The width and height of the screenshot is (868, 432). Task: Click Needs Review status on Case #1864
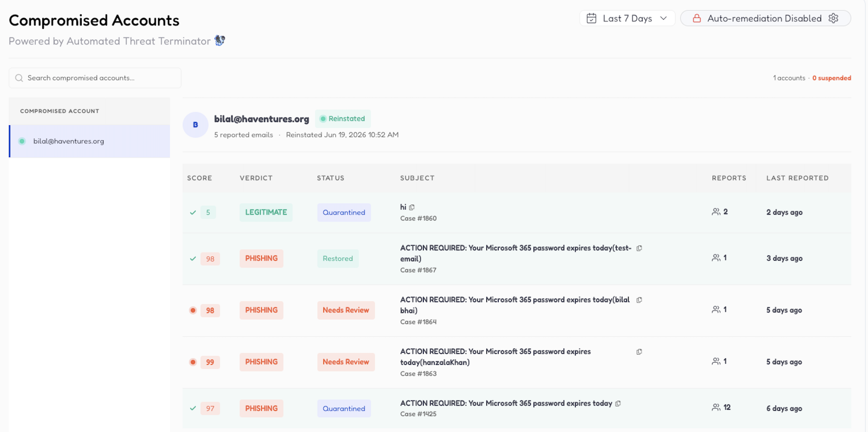[346, 310]
